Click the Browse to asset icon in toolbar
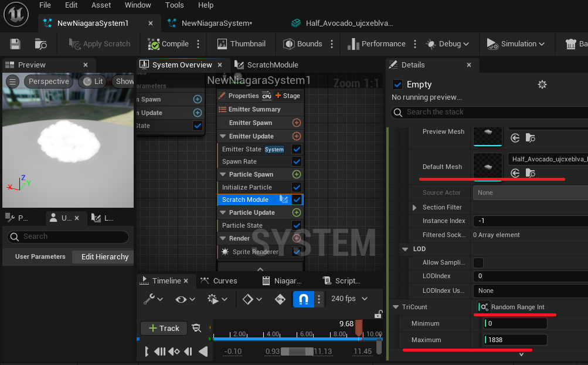 pyautogui.click(x=40, y=44)
